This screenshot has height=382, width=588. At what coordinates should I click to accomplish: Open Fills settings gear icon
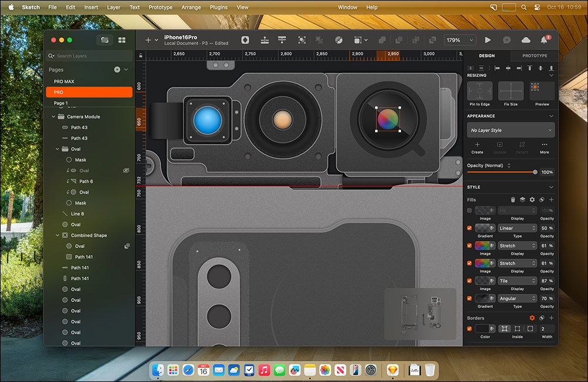click(532, 200)
